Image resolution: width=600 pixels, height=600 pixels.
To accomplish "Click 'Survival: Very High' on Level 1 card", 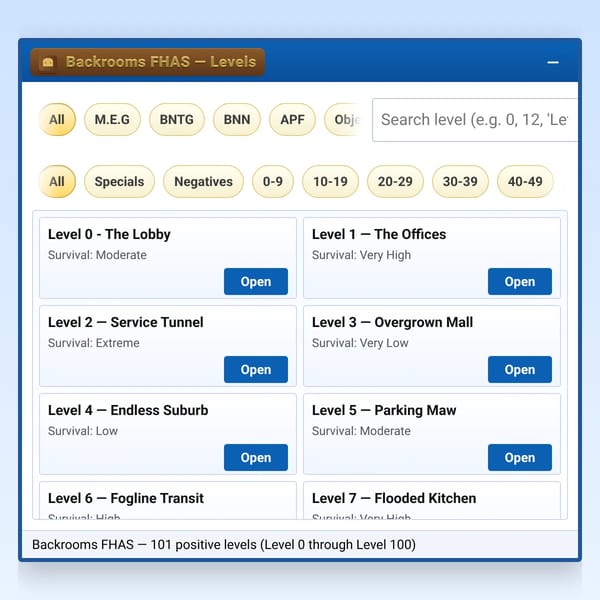I will [361, 255].
